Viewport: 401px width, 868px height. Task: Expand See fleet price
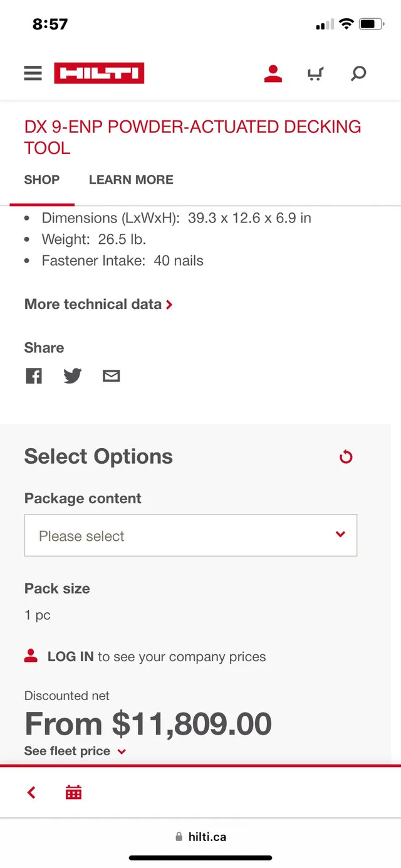click(75, 751)
